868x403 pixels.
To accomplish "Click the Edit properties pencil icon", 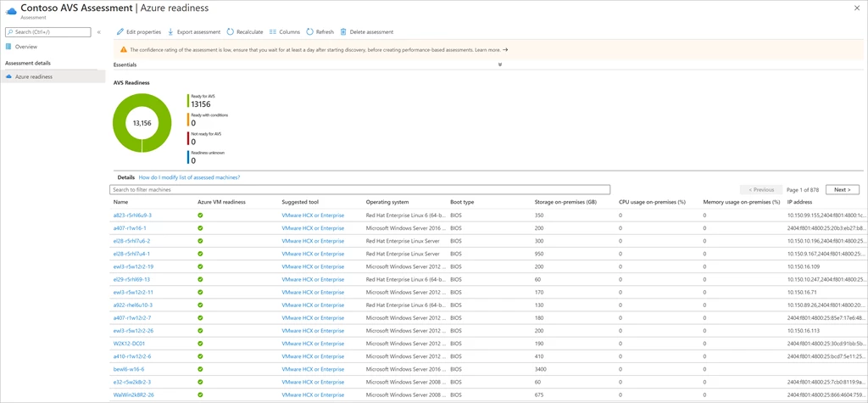I will coord(120,32).
